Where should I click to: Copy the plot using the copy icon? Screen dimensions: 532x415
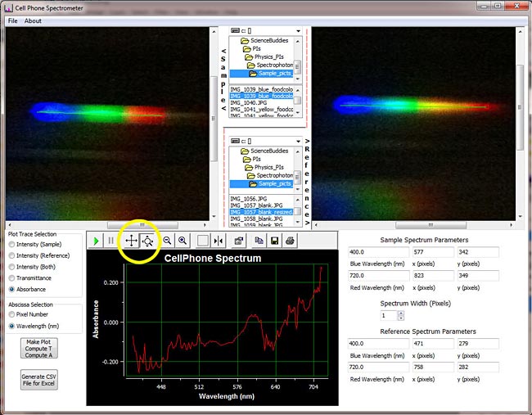[x=259, y=241]
